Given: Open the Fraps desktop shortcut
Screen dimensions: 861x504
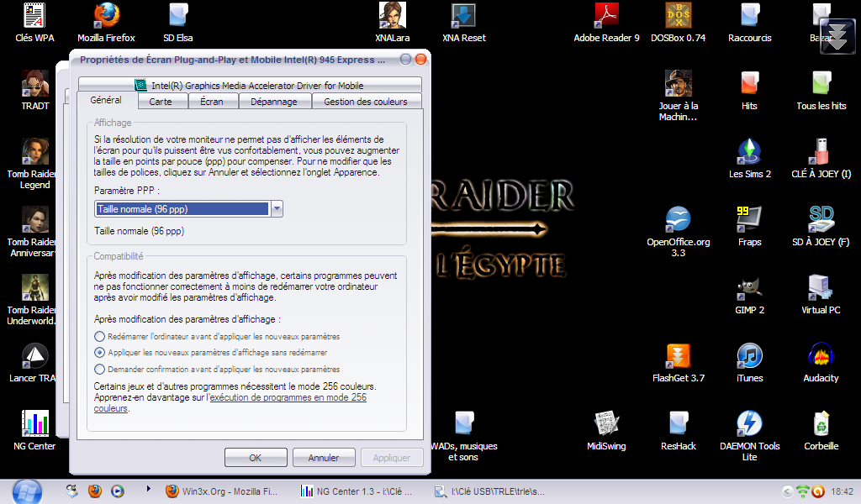Looking at the screenshot, I should [x=749, y=220].
